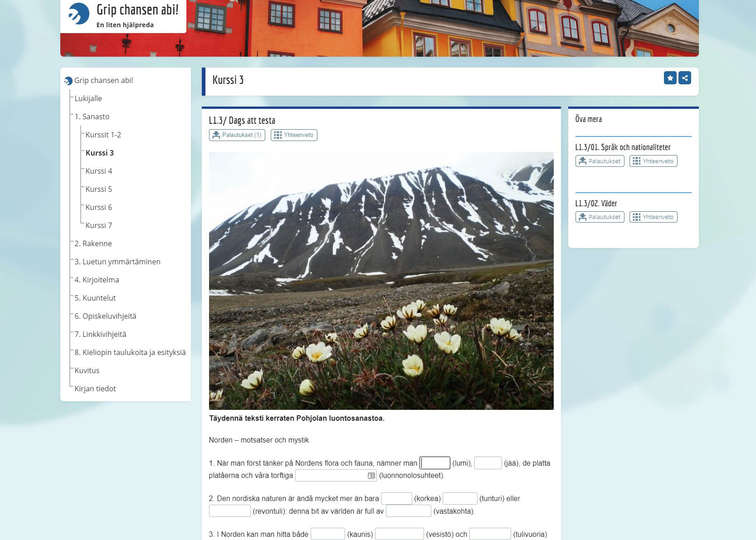
Task: Focus the answer field for (tunturi)
Action: [x=460, y=499]
